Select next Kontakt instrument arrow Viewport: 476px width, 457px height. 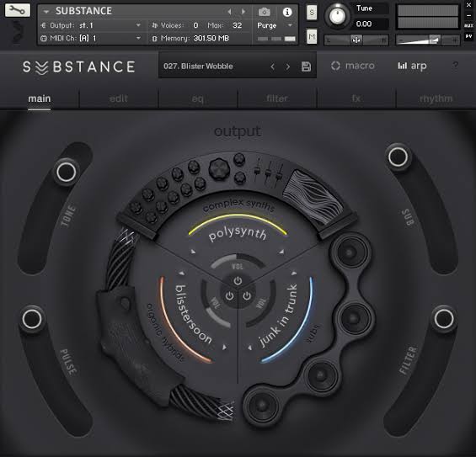(243, 12)
